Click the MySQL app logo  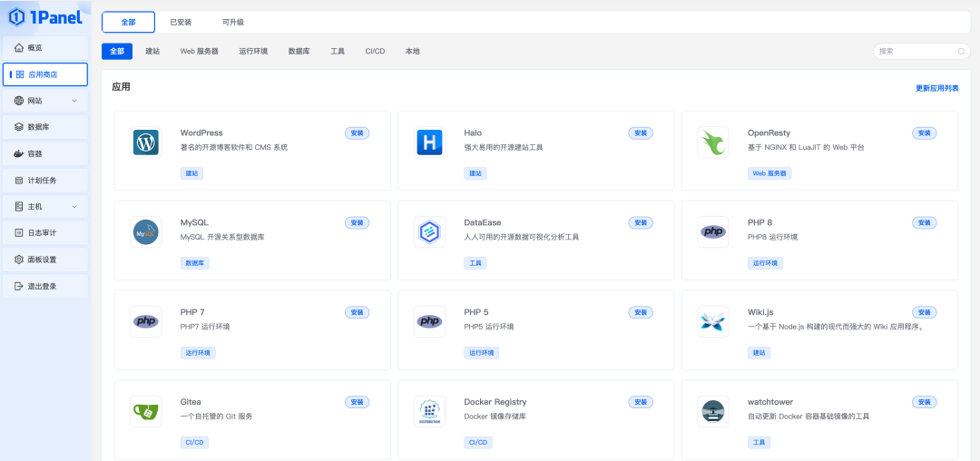145,231
